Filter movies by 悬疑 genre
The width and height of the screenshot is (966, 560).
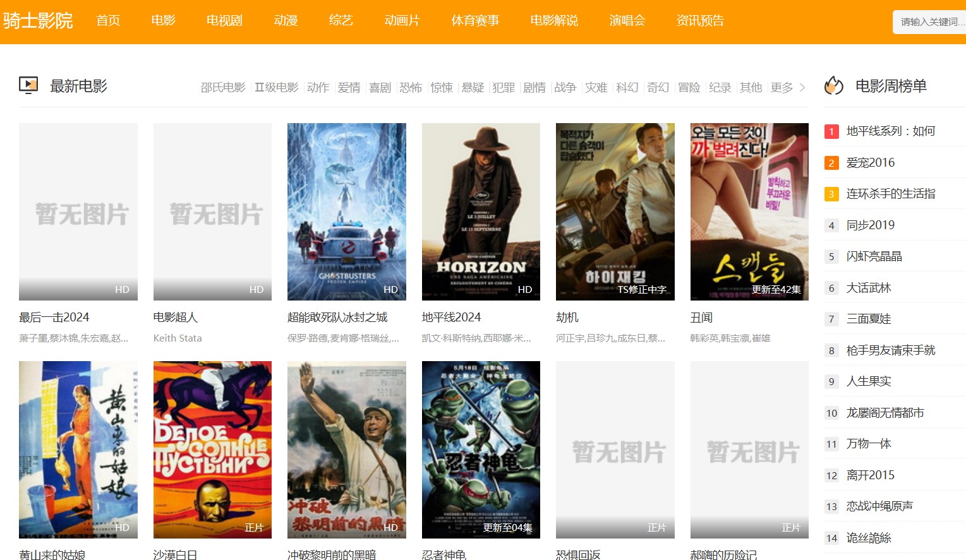pos(473,87)
